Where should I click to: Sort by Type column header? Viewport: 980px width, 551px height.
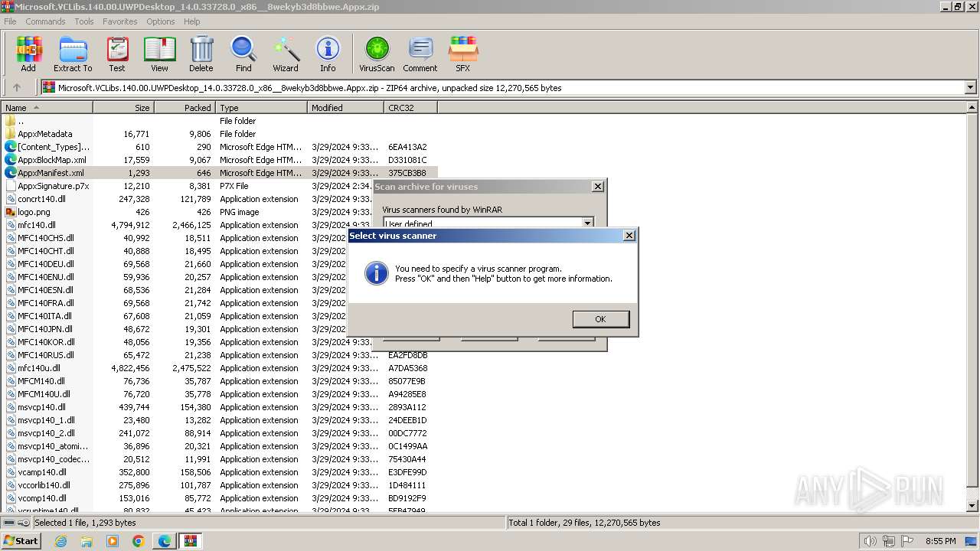pos(261,108)
